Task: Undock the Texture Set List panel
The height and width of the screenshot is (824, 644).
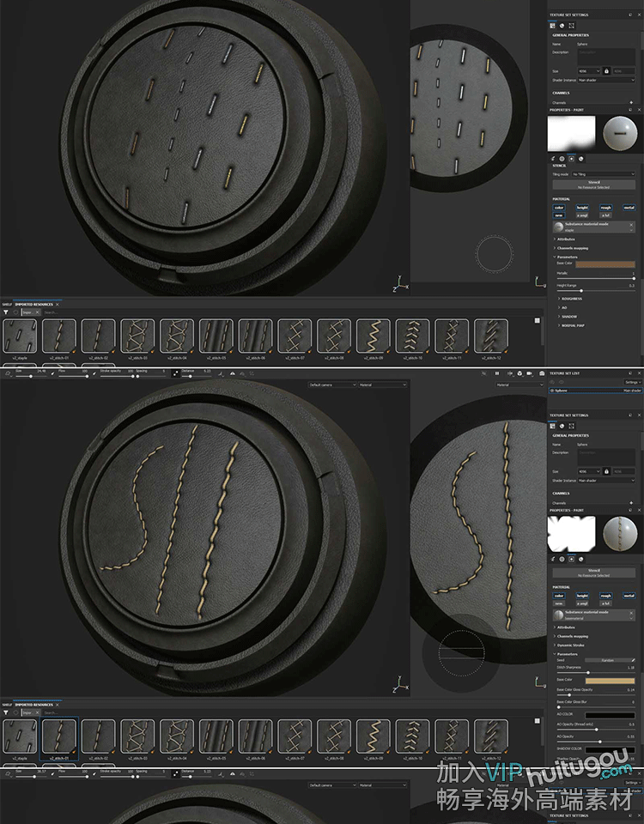Action: (x=631, y=373)
